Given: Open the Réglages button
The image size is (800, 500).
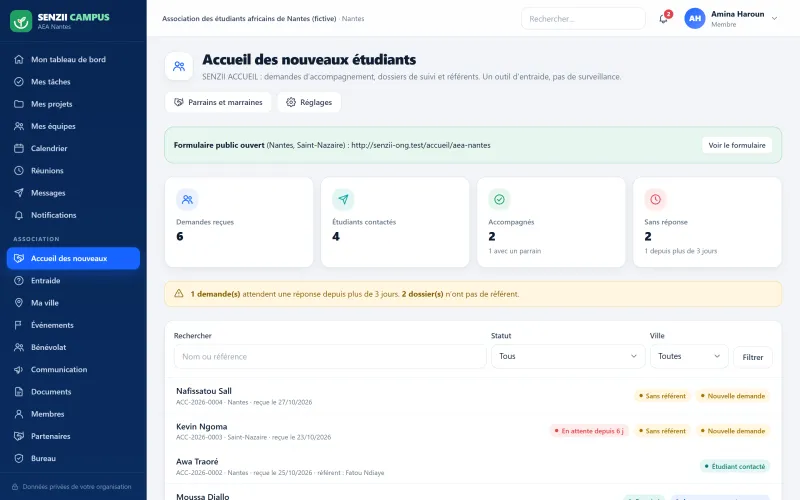Looking at the screenshot, I should pyautogui.click(x=309, y=102).
